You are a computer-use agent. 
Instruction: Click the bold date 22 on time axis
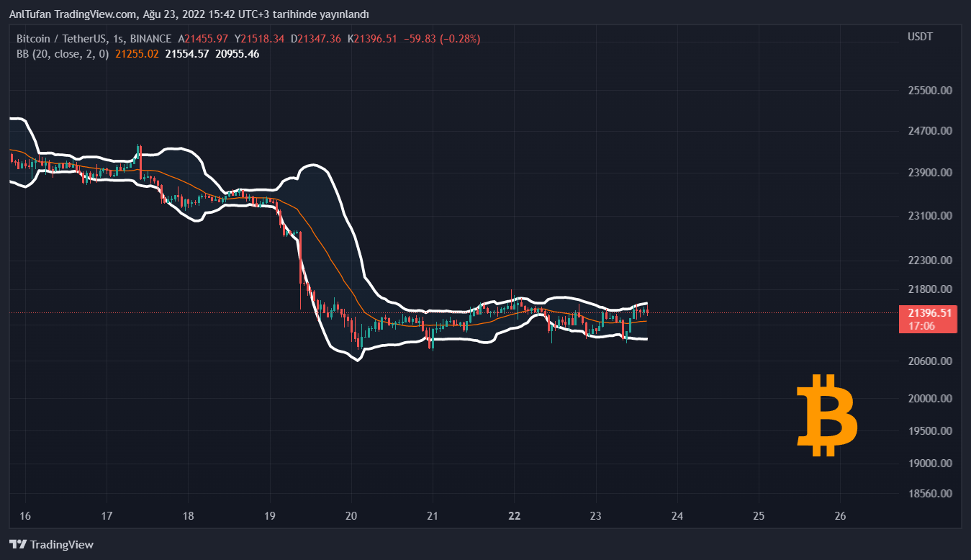pyautogui.click(x=514, y=516)
